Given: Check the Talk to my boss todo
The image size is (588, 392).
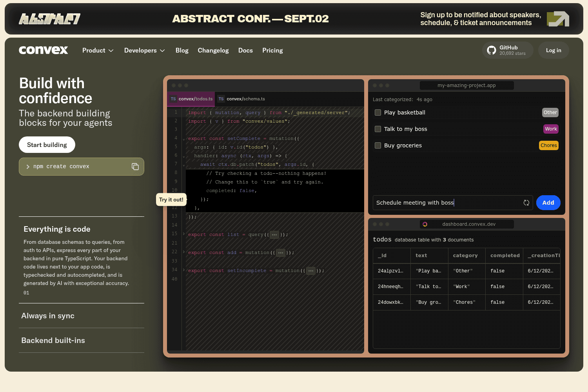Looking at the screenshot, I should pyautogui.click(x=378, y=129).
